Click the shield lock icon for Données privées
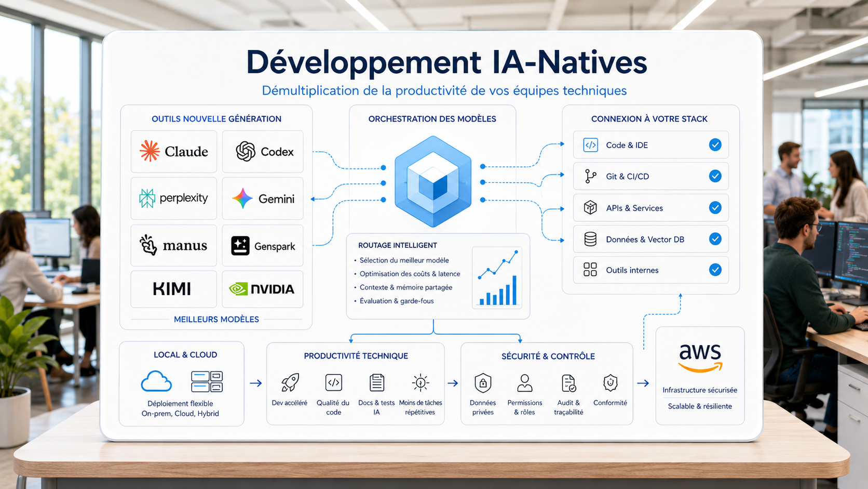 pyautogui.click(x=483, y=383)
